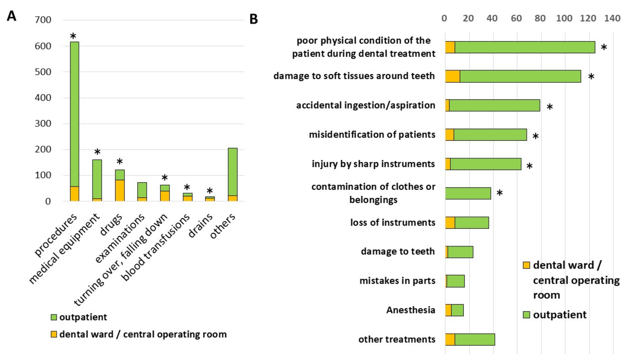Click the 140 value on chart B's axis
Viewport: 628px width, 364px height.
[x=612, y=18]
